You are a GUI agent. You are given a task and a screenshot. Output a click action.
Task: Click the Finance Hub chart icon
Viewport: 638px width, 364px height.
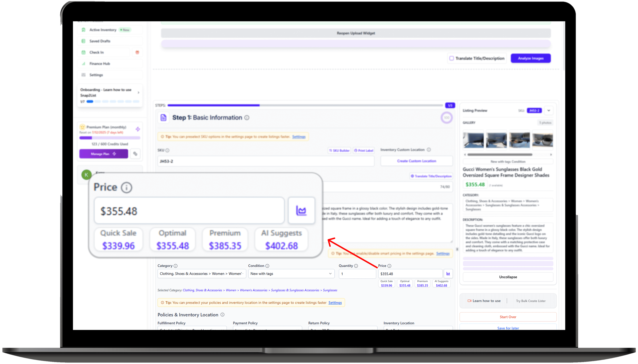84,64
